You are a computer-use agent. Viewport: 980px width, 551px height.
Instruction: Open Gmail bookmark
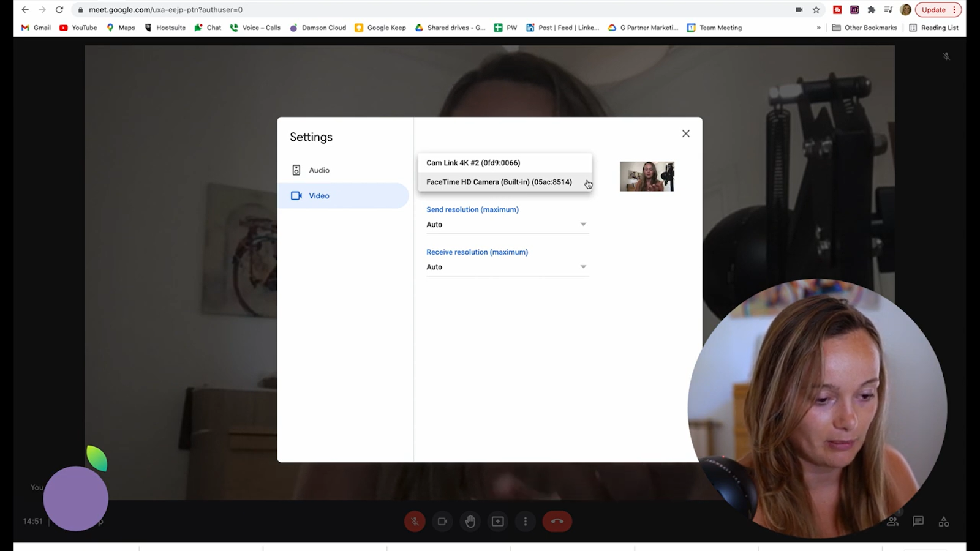pos(36,28)
